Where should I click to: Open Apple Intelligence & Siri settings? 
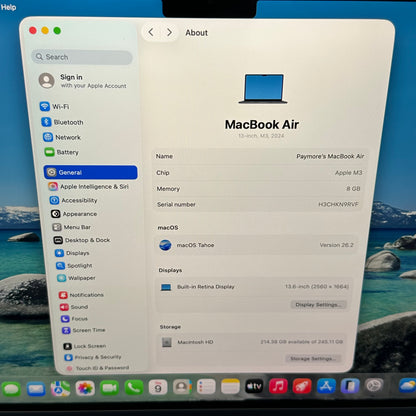(88, 186)
